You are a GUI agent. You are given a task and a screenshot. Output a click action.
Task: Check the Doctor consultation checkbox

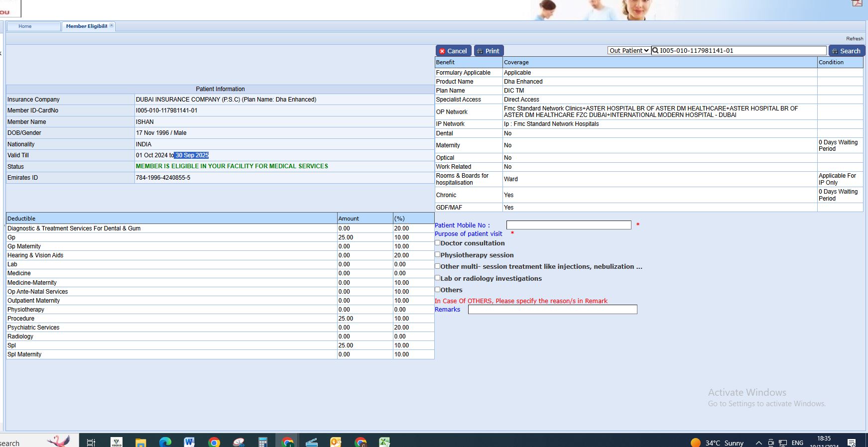pyautogui.click(x=438, y=243)
